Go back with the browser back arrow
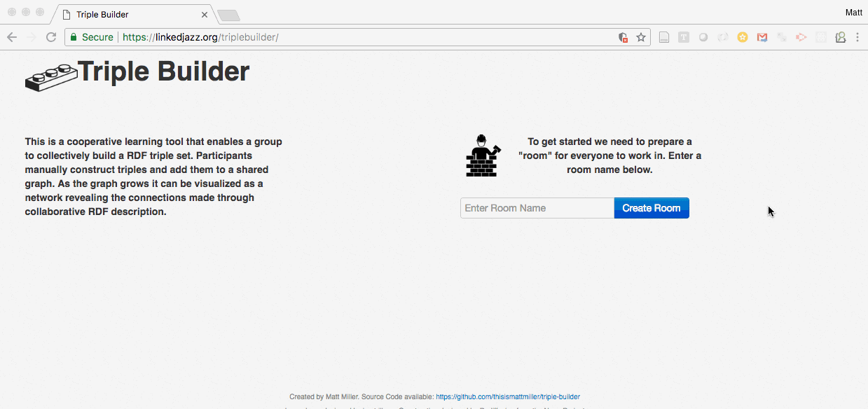 coord(12,37)
